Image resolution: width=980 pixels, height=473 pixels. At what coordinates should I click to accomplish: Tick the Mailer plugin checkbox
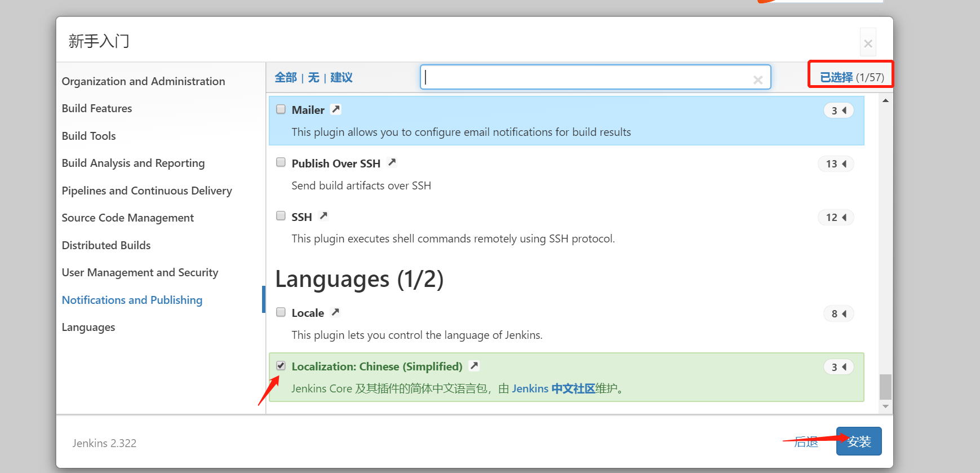[281, 109]
